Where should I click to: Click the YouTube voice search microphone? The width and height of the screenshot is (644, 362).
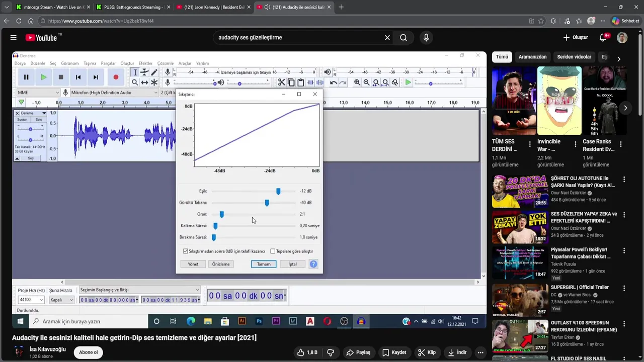click(x=426, y=38)
